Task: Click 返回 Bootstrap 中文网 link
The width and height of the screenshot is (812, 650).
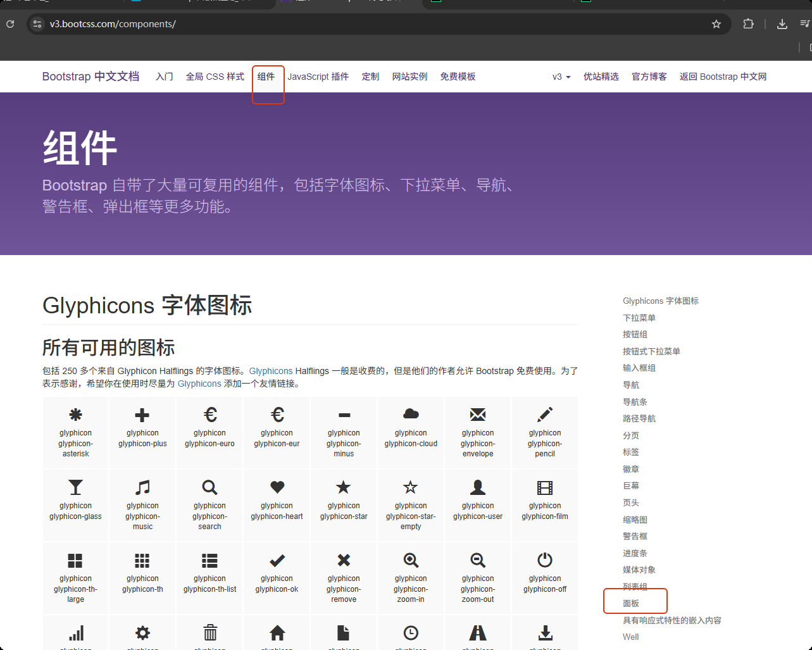Action: coord(723,77)
